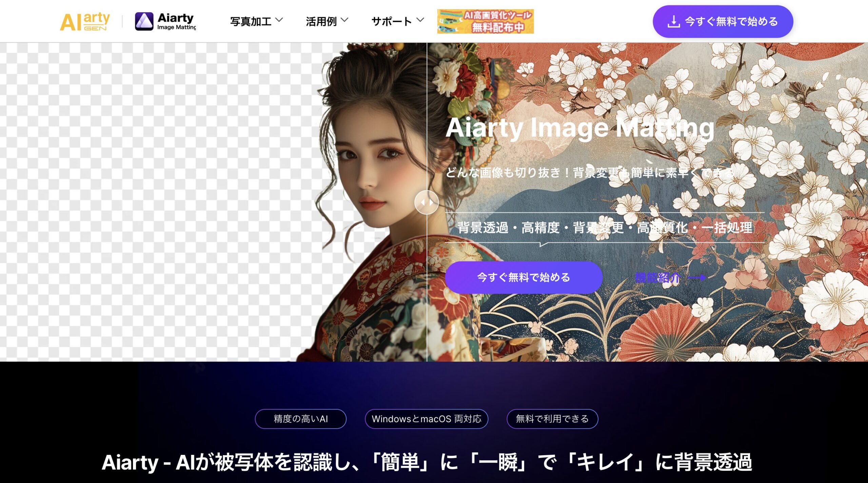Viewport: 868px width, 483px height.
Task: Click the Aiarty Image Matting purple logo icon
Action: (x=144, y=21)
